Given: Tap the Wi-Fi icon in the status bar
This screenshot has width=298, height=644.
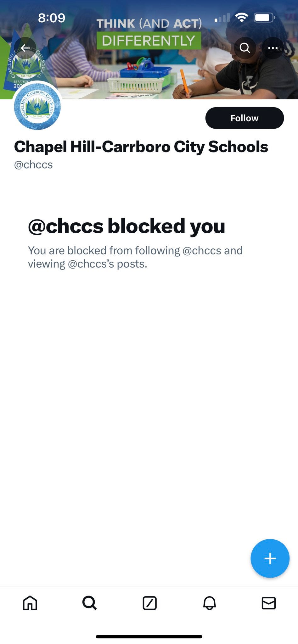Looking at the screenshot, I should [241, 18].
